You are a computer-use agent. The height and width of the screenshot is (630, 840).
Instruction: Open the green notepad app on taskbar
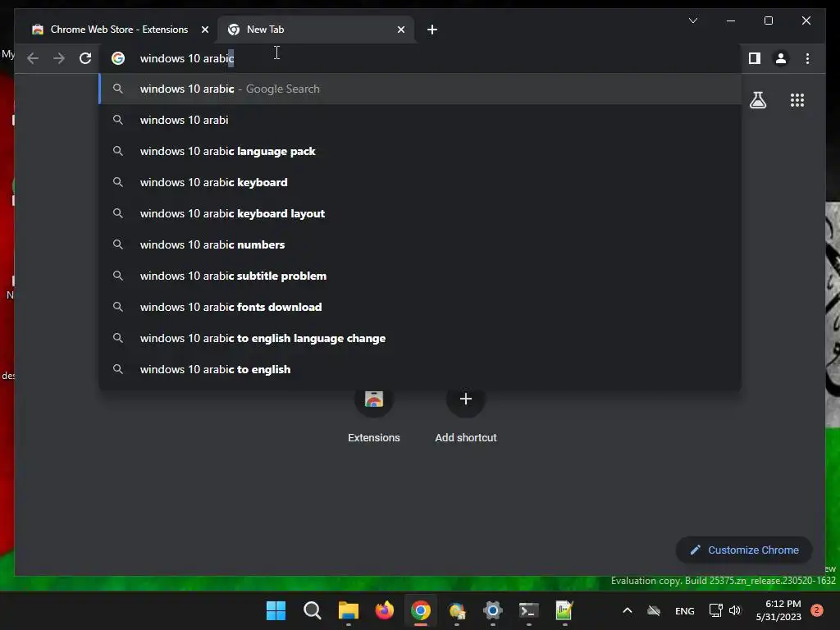coord(564,610)
